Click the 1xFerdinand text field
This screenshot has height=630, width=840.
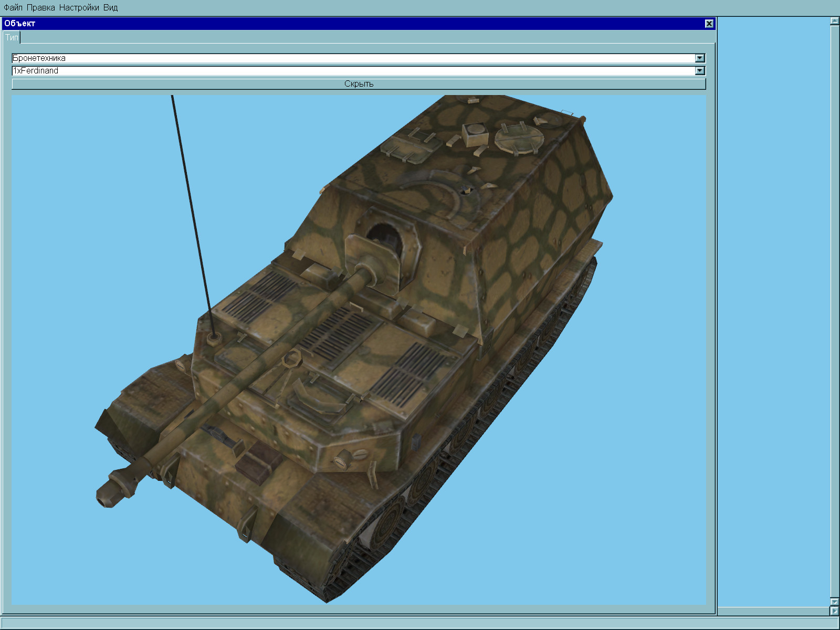353,71
